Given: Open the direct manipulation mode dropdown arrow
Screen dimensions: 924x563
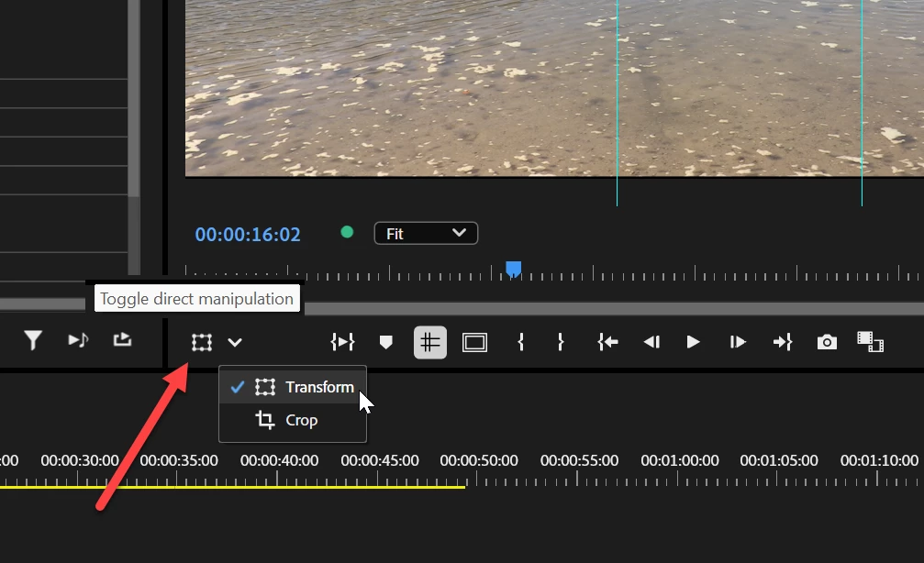Looking at the screenshot, I should (235, 342).
